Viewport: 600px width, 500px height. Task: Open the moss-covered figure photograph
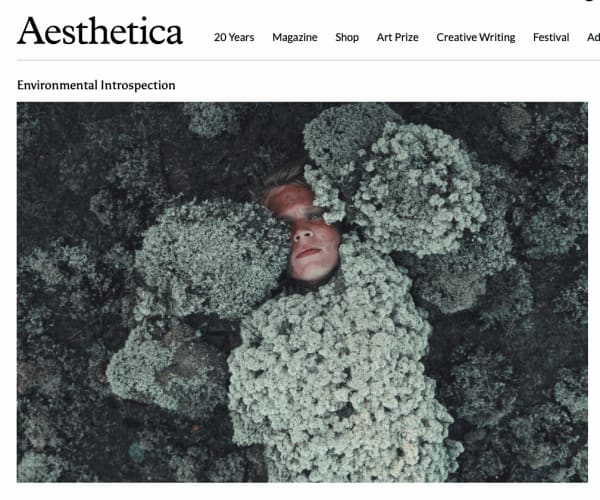pos(302,292)
